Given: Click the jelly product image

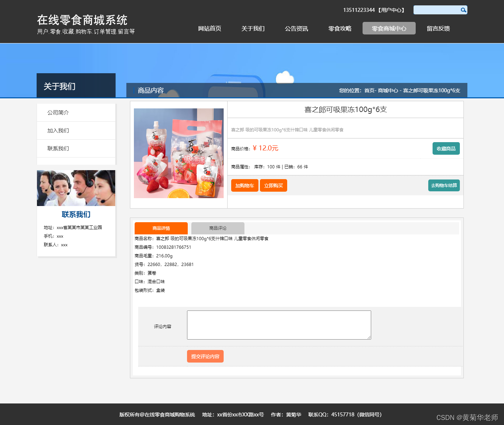Looking at the screenshot, I should (x=179, y=153).
